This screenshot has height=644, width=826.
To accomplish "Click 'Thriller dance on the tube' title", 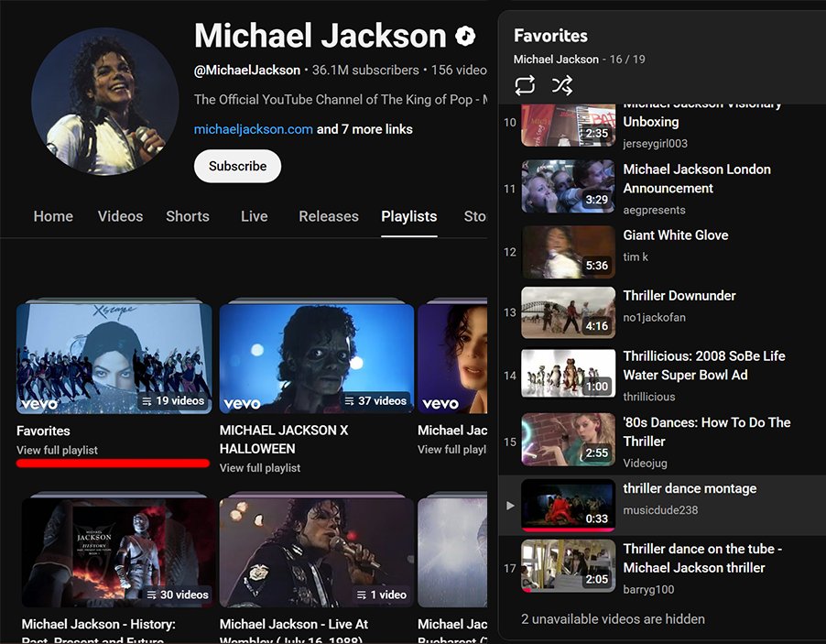I will 702,559.
